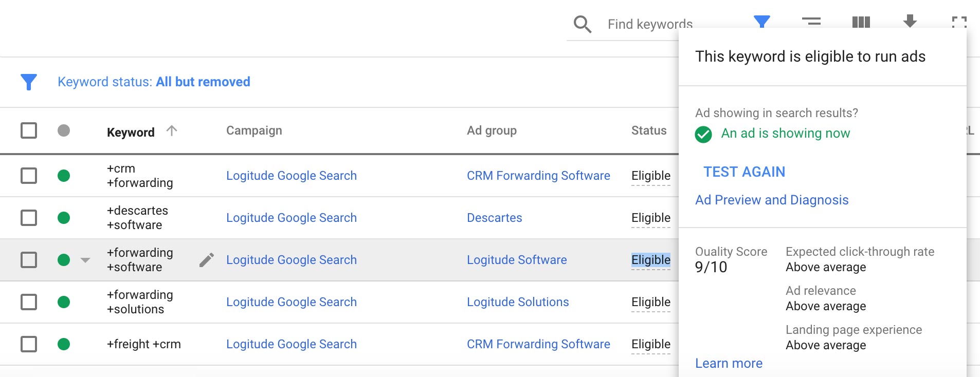Click the sort arrow next to Keyword
This screenshot has width=980, height=377.
point(172,130)
